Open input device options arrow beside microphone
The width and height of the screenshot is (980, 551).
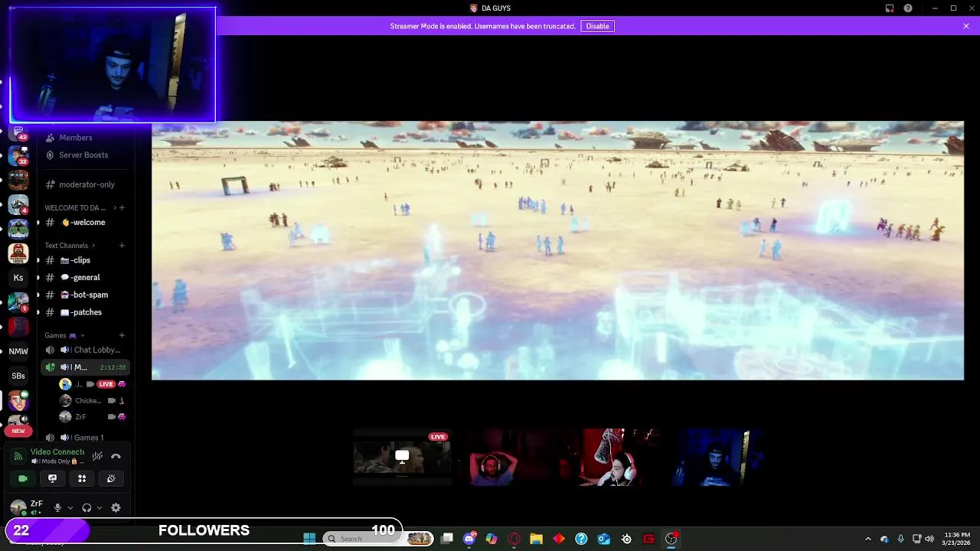click(70, 508)
